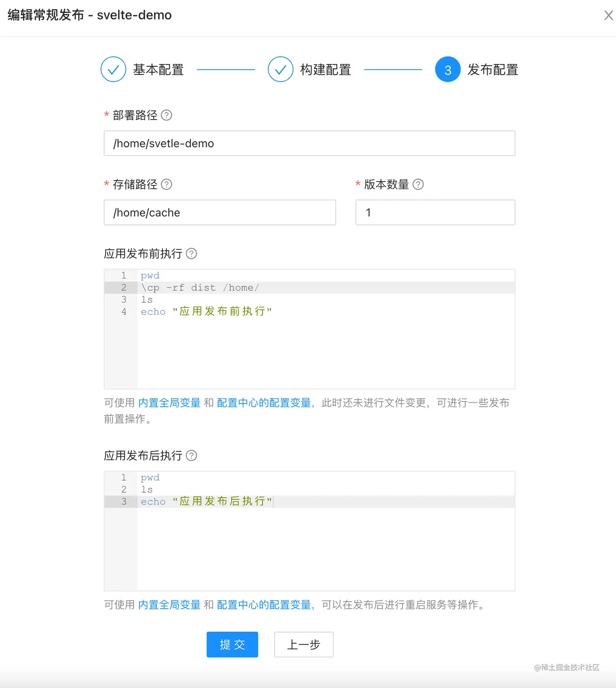Go to completed step 基本配置 check icon

pos(113,69)
